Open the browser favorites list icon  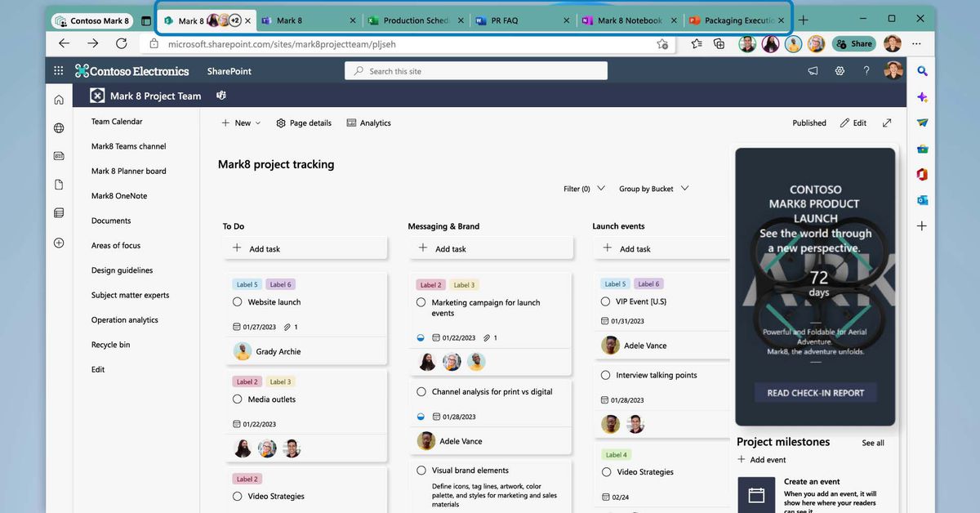pyautogui.click(x=696, y=44)
